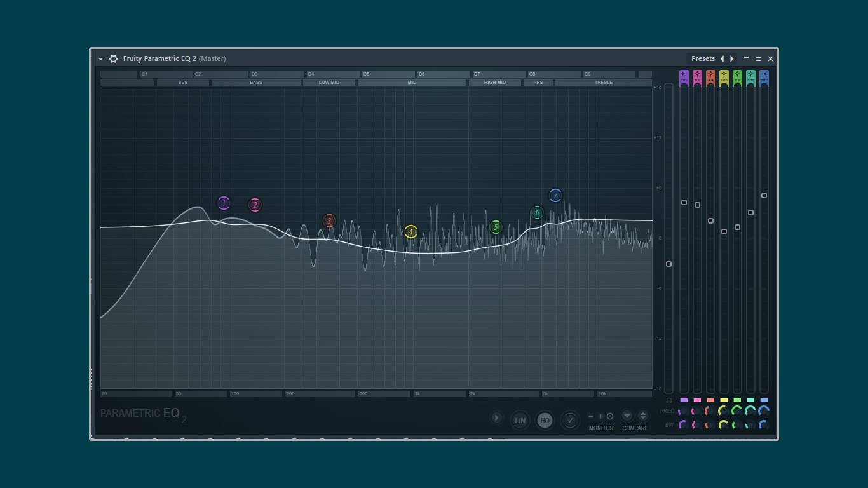Select EQ band 3 node on the curve
The image size is (868, 488).
click(x=329, y=220)
